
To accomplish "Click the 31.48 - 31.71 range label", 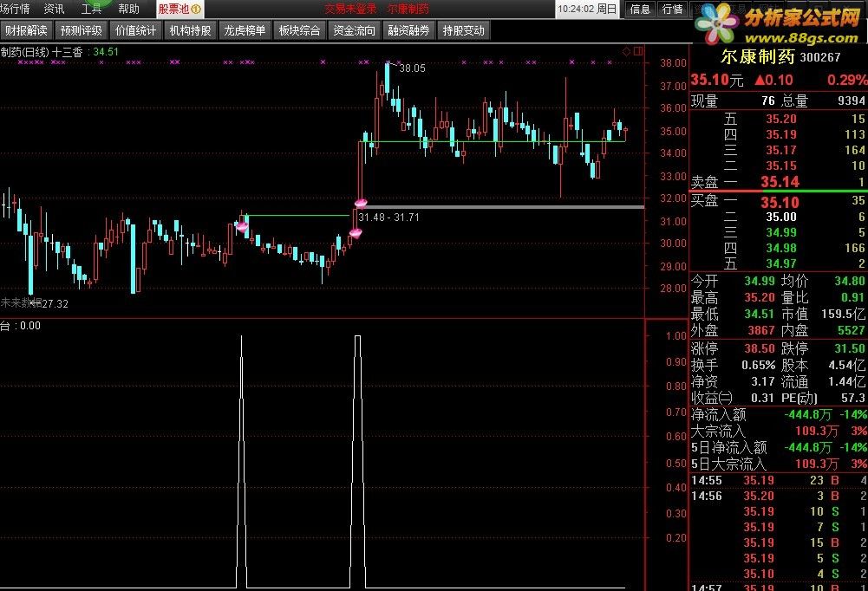I will coord(388,218).
